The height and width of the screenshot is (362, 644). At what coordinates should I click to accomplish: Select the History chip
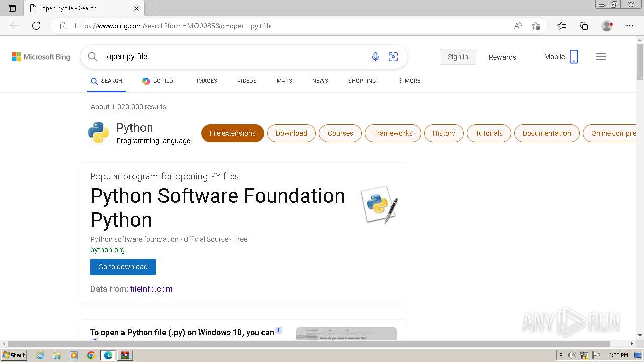point(444,133)
